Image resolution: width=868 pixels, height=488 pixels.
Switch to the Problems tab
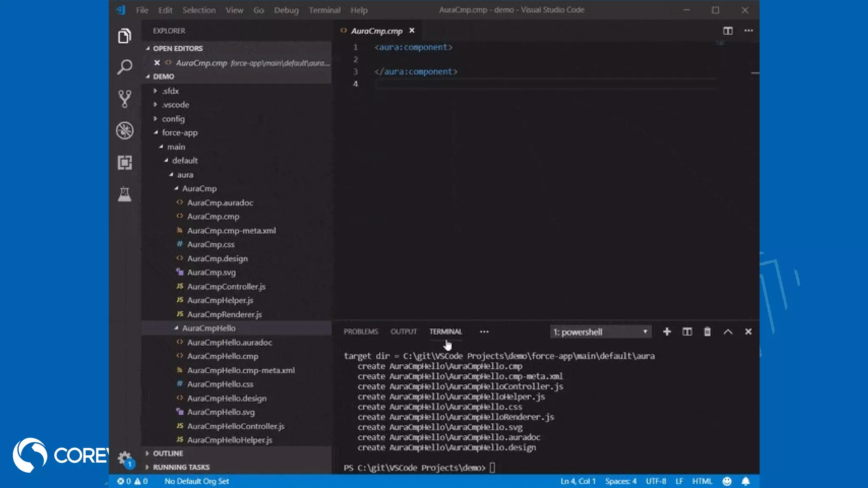(361, 332)
